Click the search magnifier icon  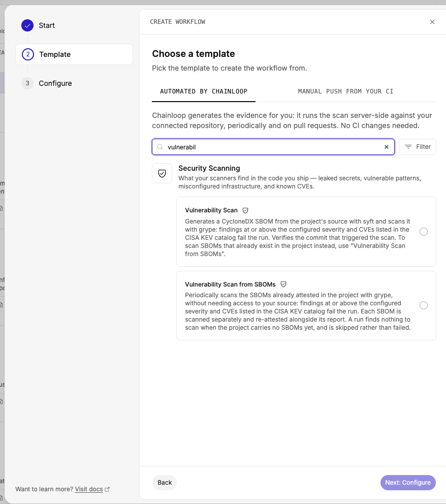(160, 147)
